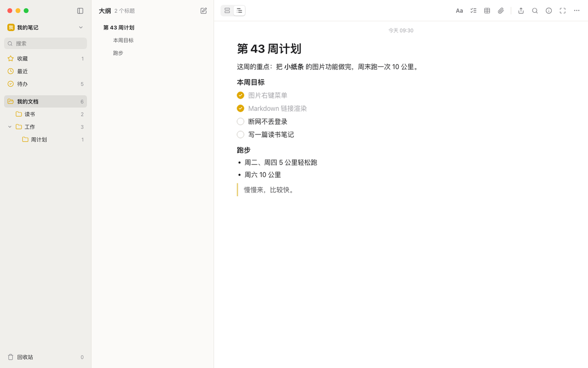This screenshot has width=588, height=368.
Task: Insert a table from toolbar
Action: (x=487, y=11)
